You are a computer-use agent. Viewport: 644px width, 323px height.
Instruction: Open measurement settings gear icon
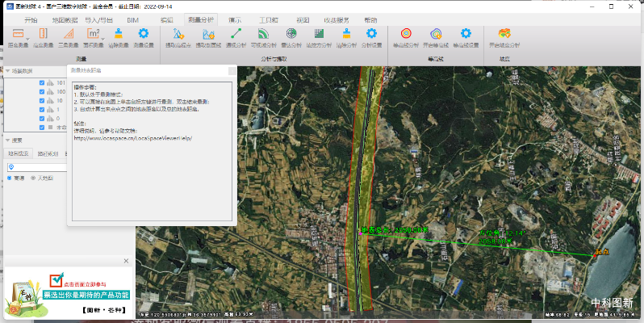[144, 34]
